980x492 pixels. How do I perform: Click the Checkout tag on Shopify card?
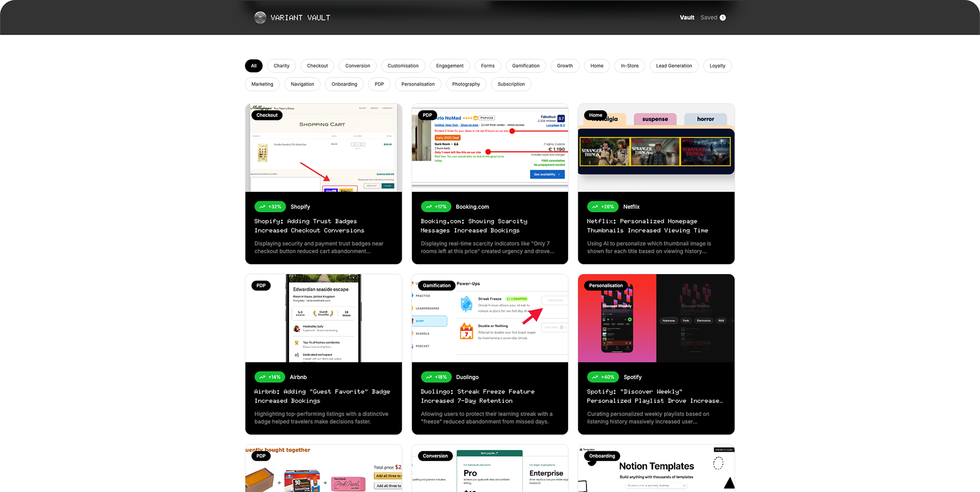(267, 115)
